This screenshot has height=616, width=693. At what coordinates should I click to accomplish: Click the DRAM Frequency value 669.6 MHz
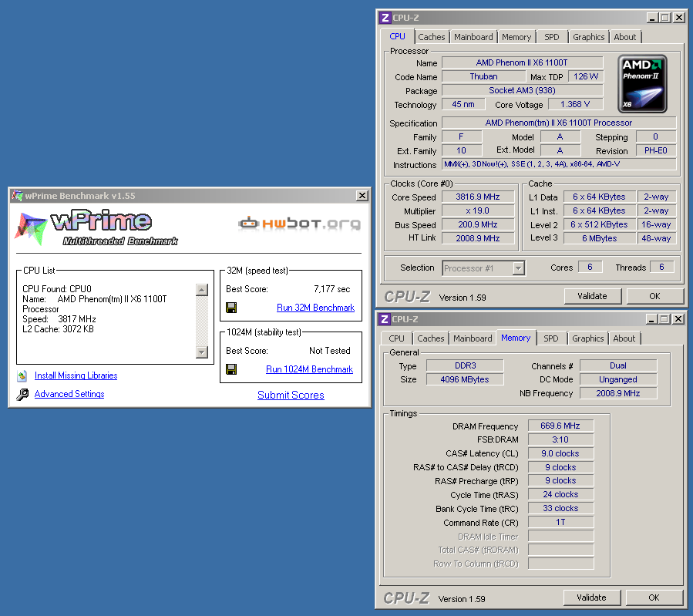560,426
